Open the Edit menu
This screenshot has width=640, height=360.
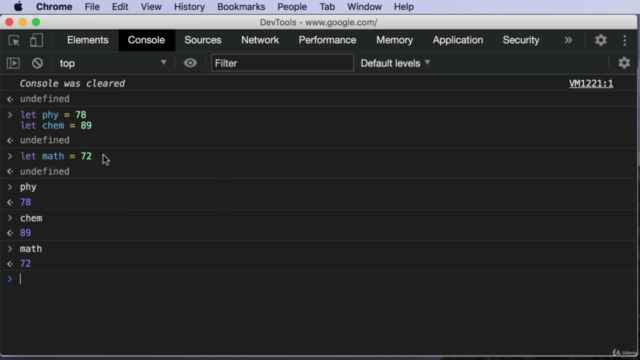pos(120,7)
